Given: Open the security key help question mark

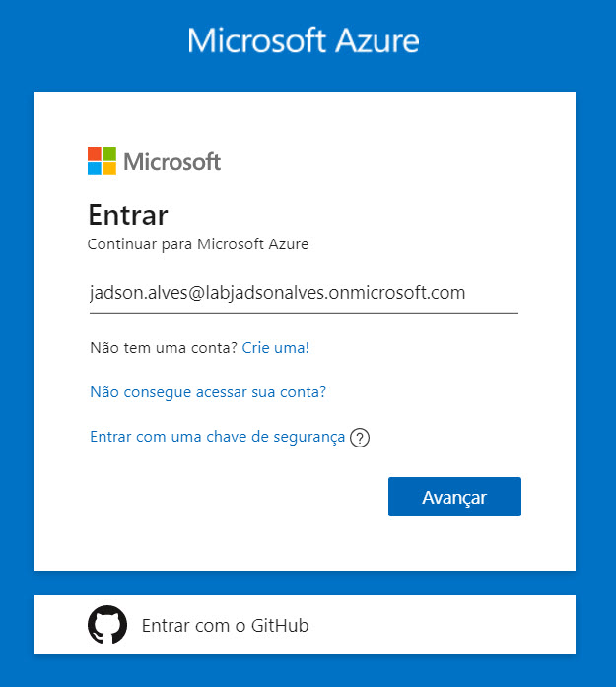Looking at the screenshot, I should pos(360,439).
